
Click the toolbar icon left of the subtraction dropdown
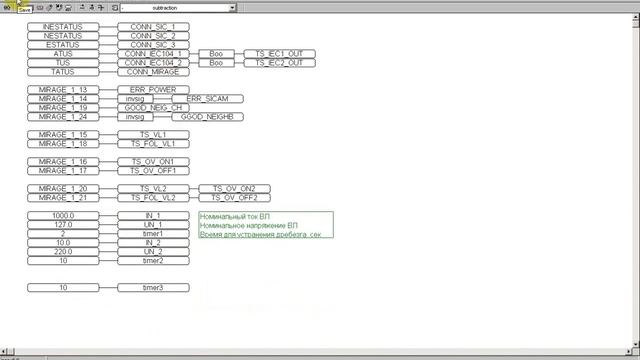click(115, 7)
